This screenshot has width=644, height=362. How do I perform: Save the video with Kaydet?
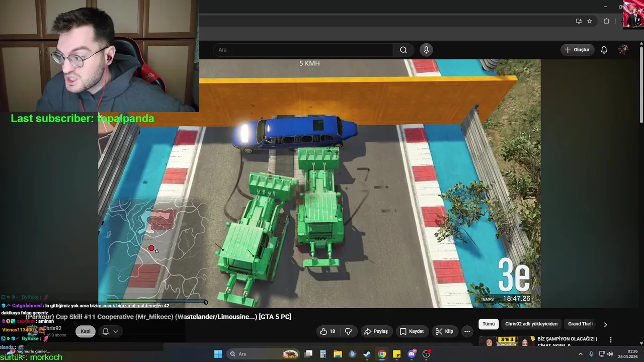[412, 331]
